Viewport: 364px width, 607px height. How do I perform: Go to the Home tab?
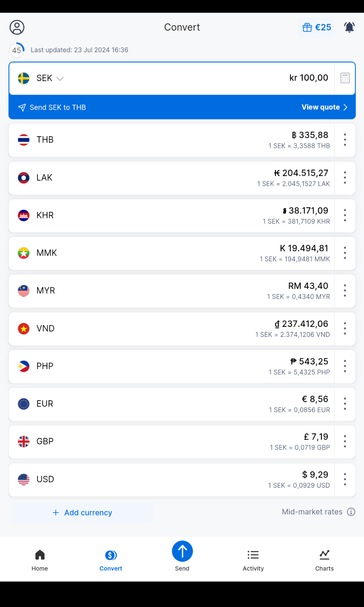point(40,560)
